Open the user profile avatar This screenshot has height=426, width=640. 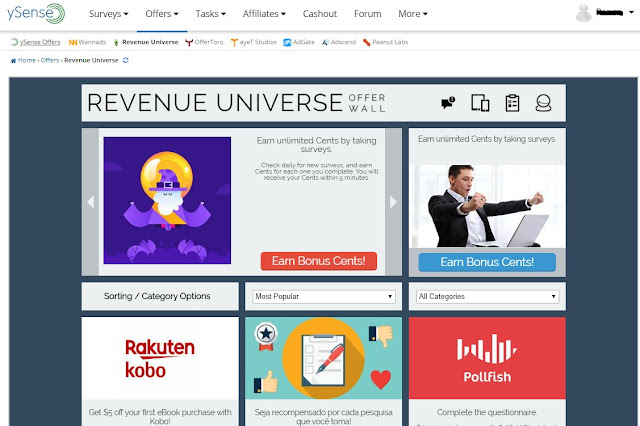(x=585, y=14)
